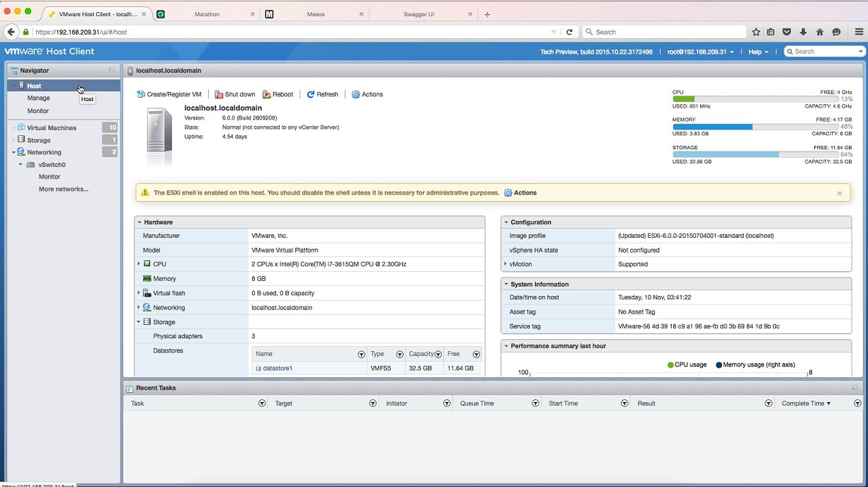Screen dimensions: 868x487
Task: Click the blue memory usage bar
Action: click(712, 127)
